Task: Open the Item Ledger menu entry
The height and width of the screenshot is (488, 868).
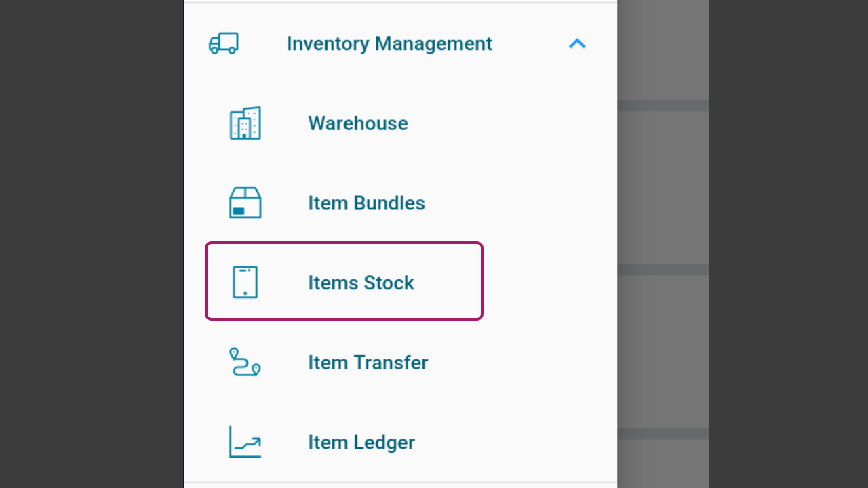Action: click(x=400, y=442)
